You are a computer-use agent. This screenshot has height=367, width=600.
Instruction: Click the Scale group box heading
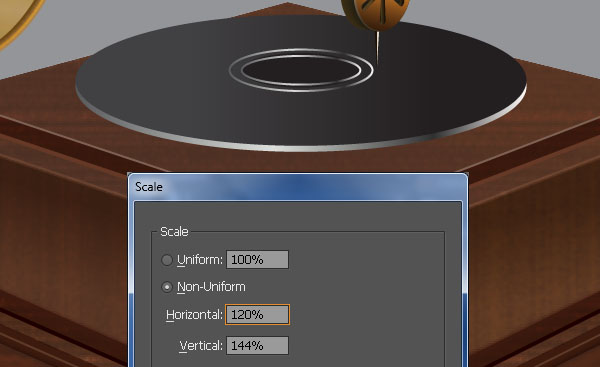[174, 232]
